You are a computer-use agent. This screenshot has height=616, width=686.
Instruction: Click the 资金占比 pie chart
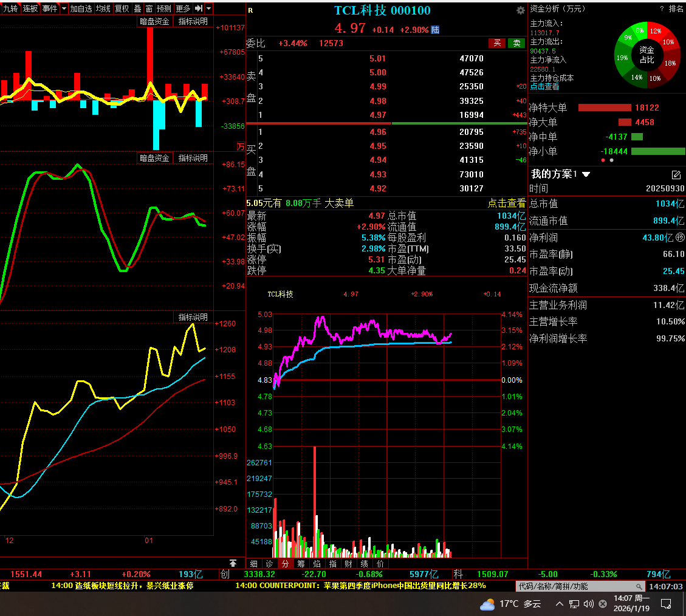[647, 55]
